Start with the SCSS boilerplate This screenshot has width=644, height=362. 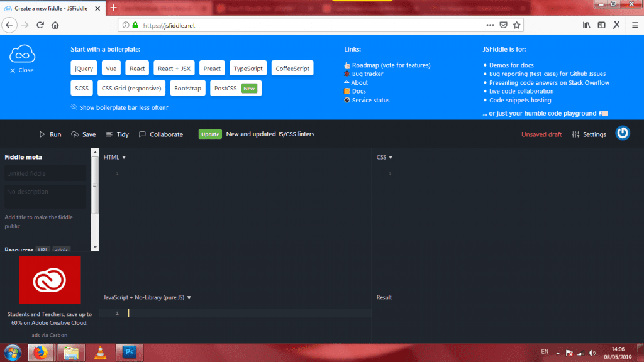pyautogui.click(x=82, y=88)
